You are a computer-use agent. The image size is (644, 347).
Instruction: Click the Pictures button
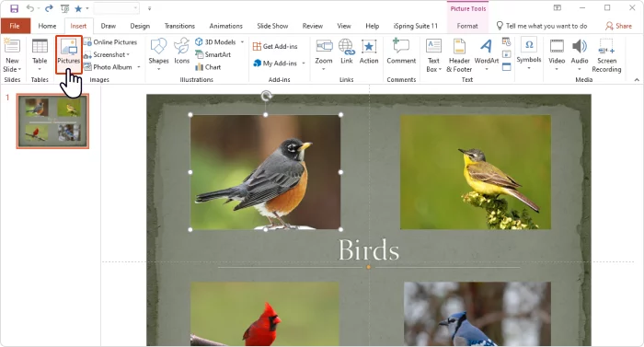(x=69, y=54)
